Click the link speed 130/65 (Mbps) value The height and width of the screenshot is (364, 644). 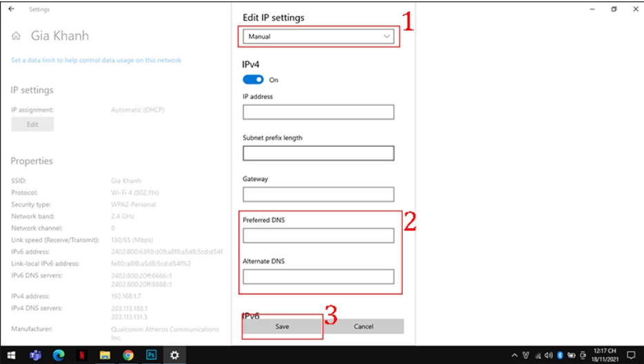coord(132,240)
